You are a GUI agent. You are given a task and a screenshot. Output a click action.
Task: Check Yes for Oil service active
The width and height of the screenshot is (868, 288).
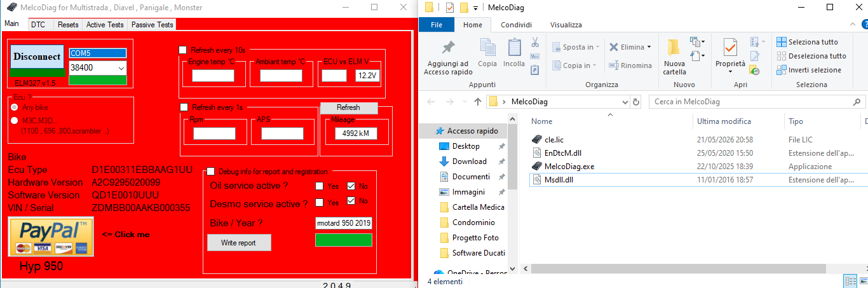320,186
